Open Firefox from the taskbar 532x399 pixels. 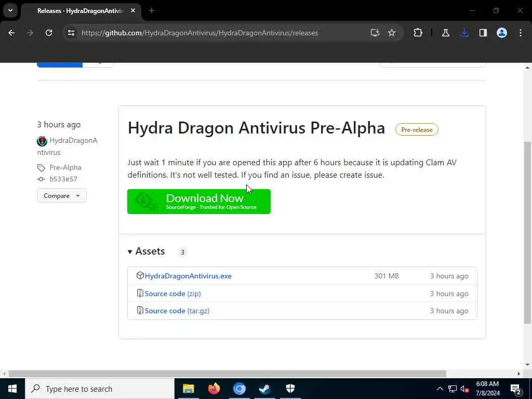pyautogui.click(x=214, y=389)
